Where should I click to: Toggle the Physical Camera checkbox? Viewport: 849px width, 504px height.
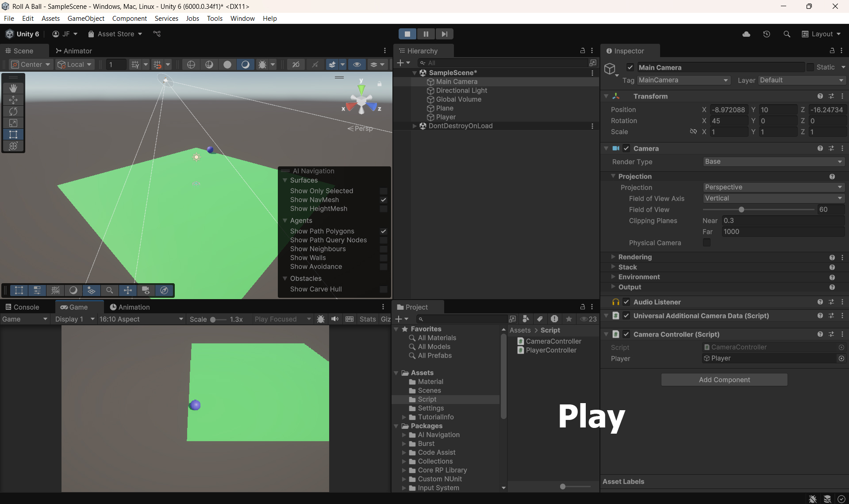(x=707, y=243)
